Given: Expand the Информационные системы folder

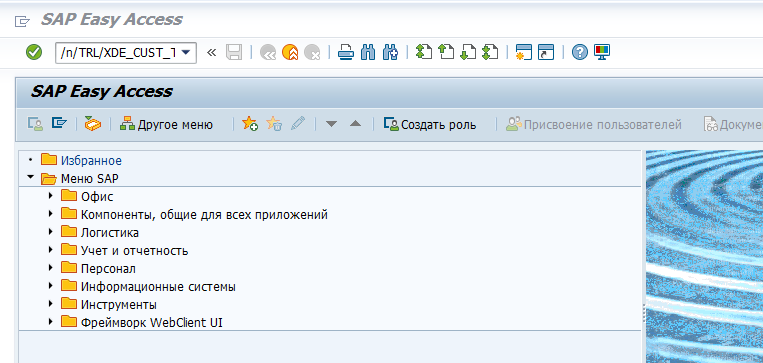Looking at the screenshot, I should pyautogui.click(x=50, y=286).
